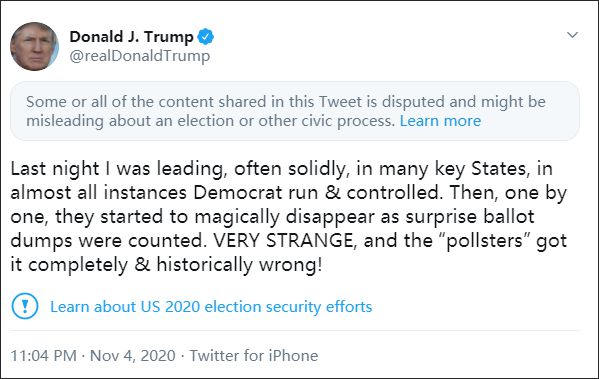Image resolution: width=599 pixels, height=379 pixels.
Task: Click the exclamation circle icon
Action: (x=25, y=306)
